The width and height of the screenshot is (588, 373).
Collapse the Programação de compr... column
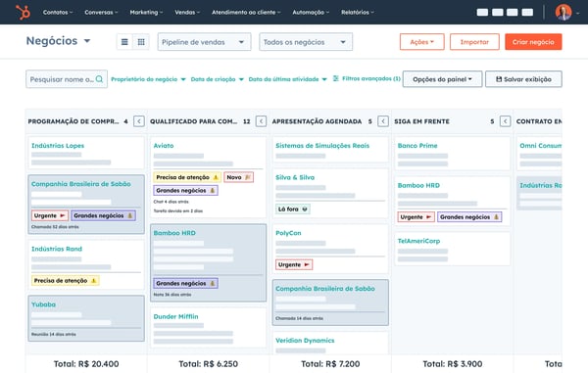click(x=139, y=121)
